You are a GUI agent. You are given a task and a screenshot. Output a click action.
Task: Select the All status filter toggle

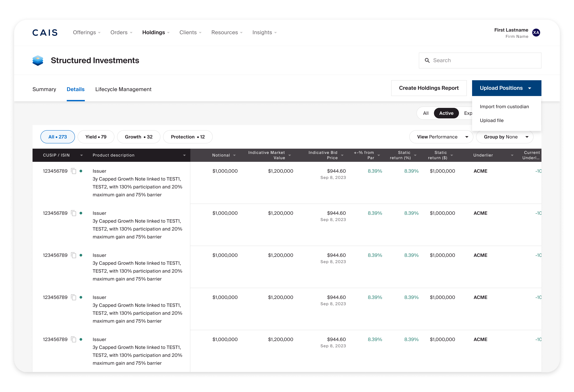click(426, 113)
